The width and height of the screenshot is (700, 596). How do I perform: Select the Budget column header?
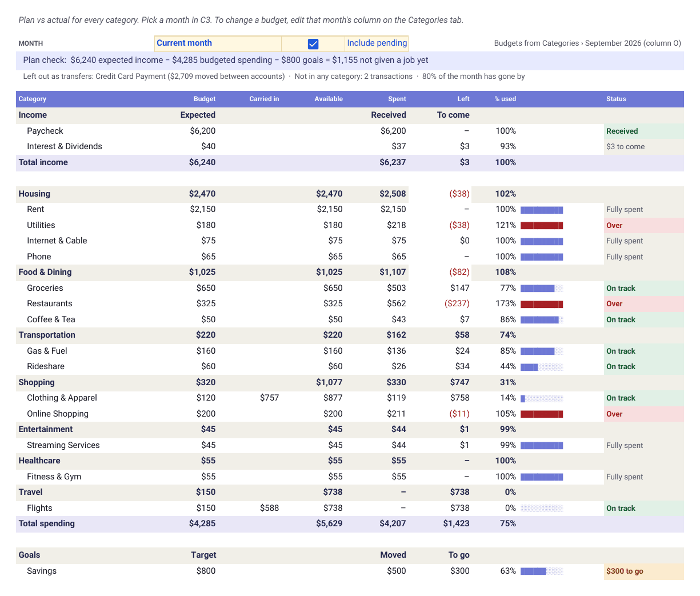pyautogui.click(x=205, y=99)
